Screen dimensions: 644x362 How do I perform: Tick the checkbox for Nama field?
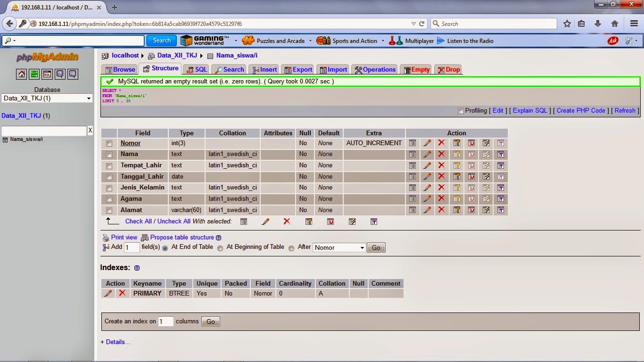(x=109, y=155)
